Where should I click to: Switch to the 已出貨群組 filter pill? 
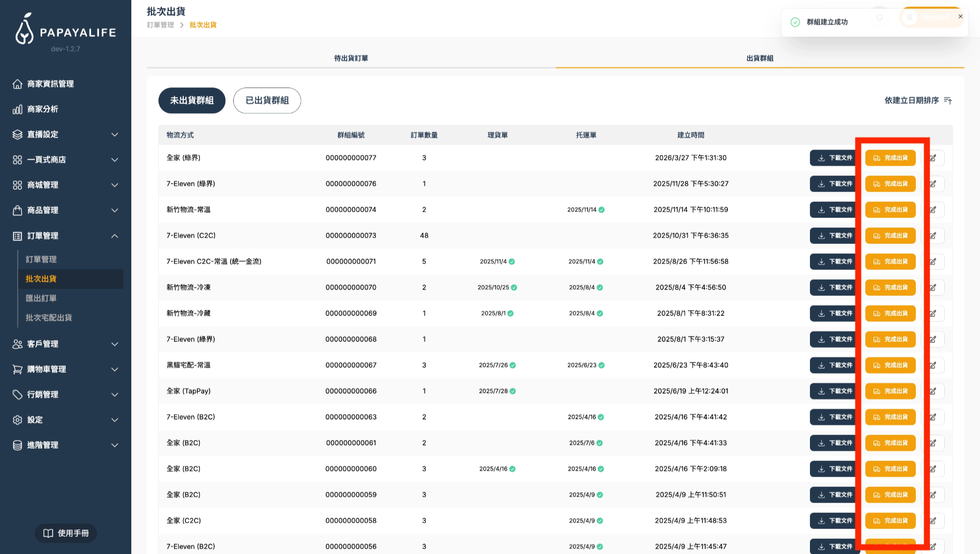coord(267,100)
